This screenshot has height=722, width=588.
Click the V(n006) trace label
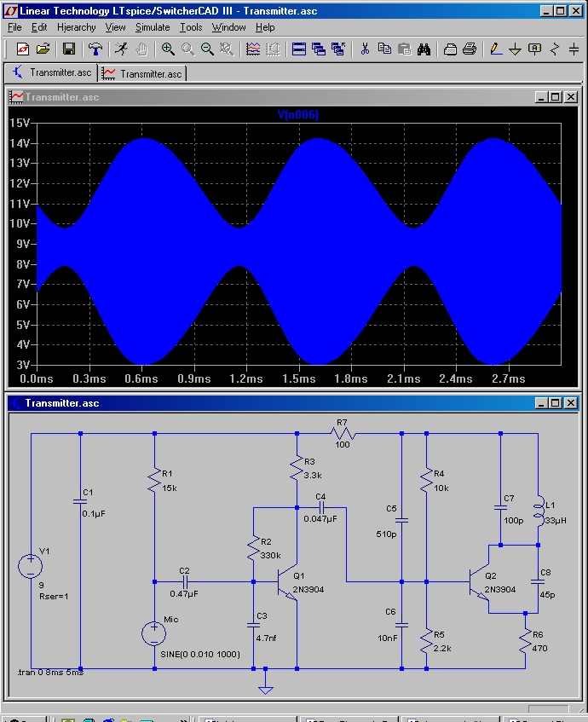pyautogui.click(x=298, y=115)
